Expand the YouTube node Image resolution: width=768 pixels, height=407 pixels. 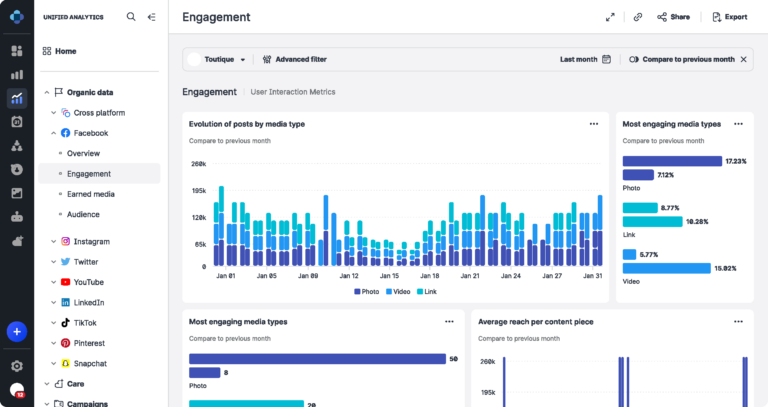point(53,282)
